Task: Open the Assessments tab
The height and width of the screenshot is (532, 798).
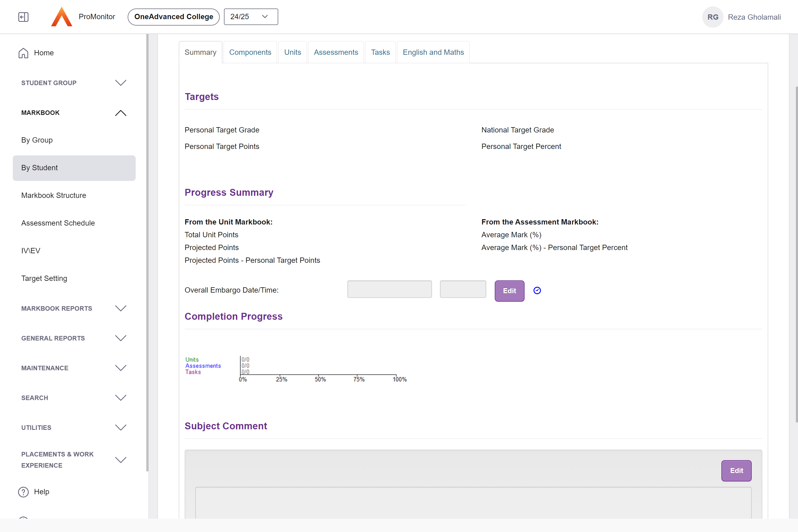Action: coord(335,52)
